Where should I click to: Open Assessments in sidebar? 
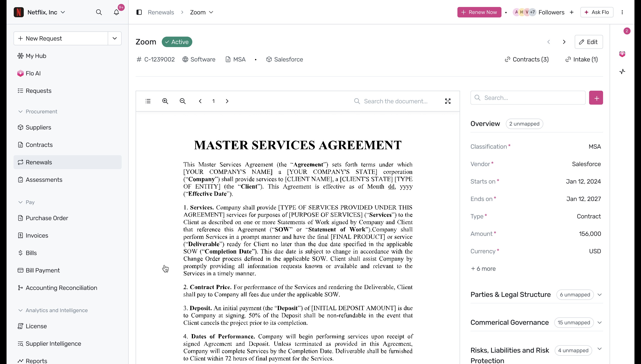(68, 180)
